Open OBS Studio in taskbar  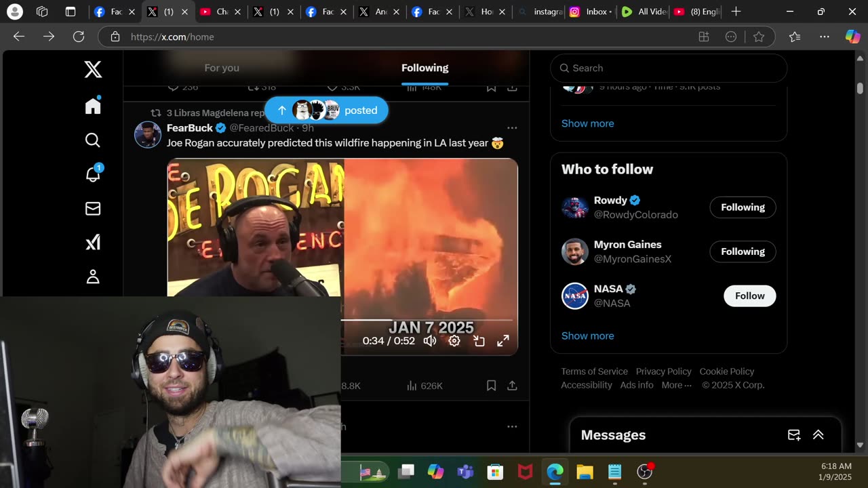[x=644, y=472]
